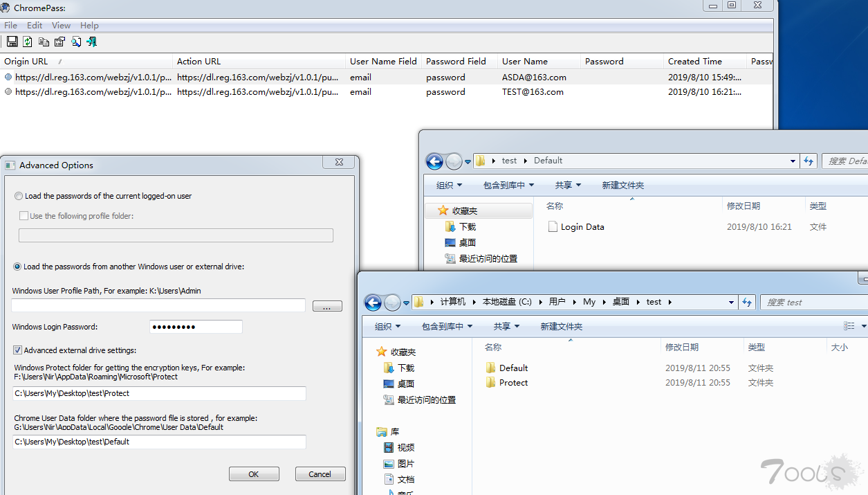This screenshot has height=495, width=868.
Task: Go back in the Default folder window
Action: [x=434, y=161]
